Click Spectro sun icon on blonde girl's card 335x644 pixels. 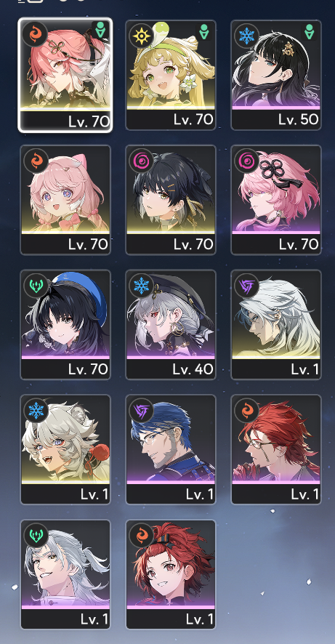tap(141, 36)
